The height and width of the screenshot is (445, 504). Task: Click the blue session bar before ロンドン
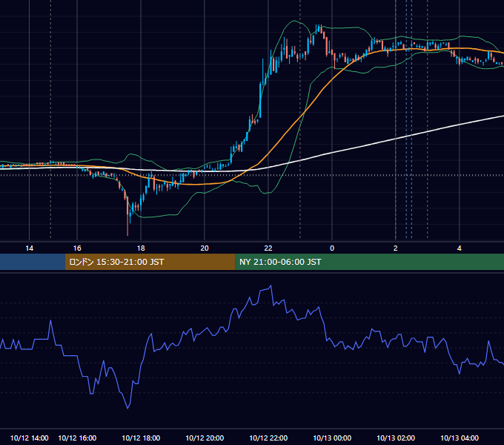coord(33,262)
